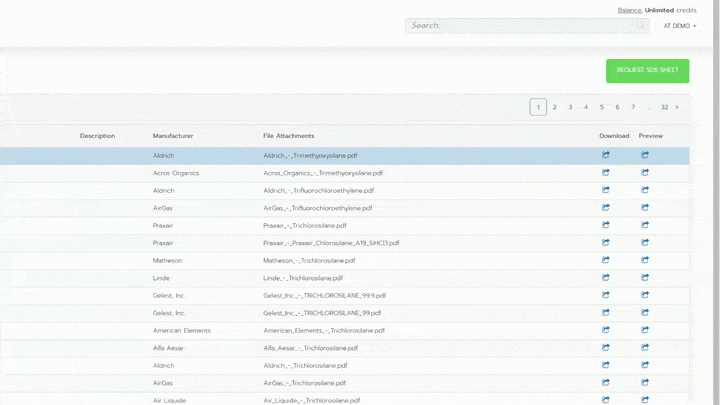This screenshot has width=720, height=405.
Task: Preview Praxair Chlorosilane A19 SiHCl3 pdf
Action: [645, 242]
